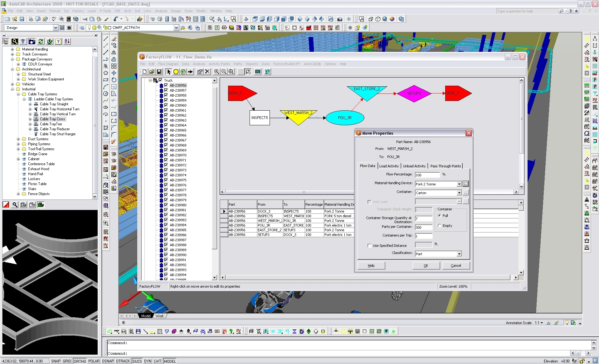
Task: Open FactoryFLOW Reports menu
Action: click(252, 64)
